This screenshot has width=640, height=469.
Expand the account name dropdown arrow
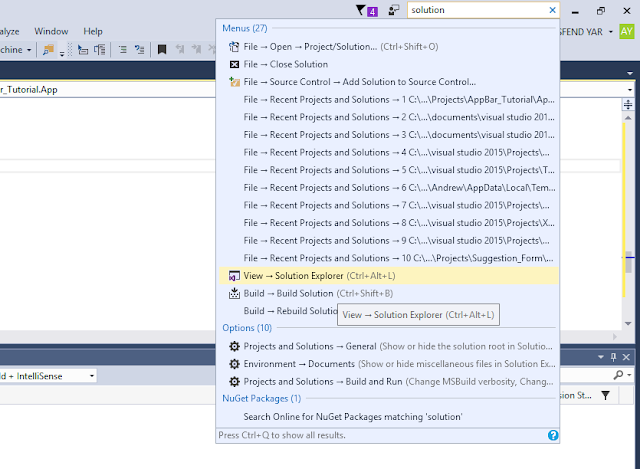click(x=611, y=31)
